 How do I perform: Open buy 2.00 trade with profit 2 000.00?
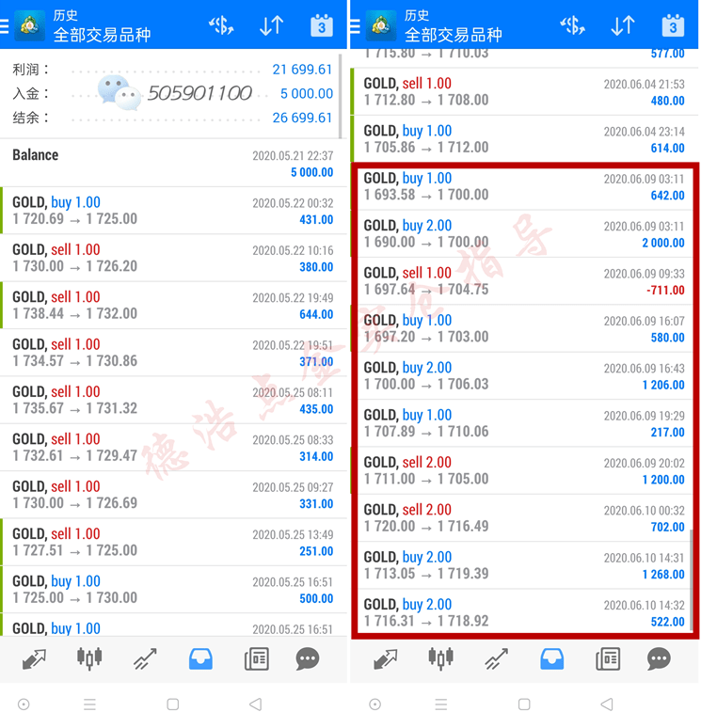coord(524,233)
